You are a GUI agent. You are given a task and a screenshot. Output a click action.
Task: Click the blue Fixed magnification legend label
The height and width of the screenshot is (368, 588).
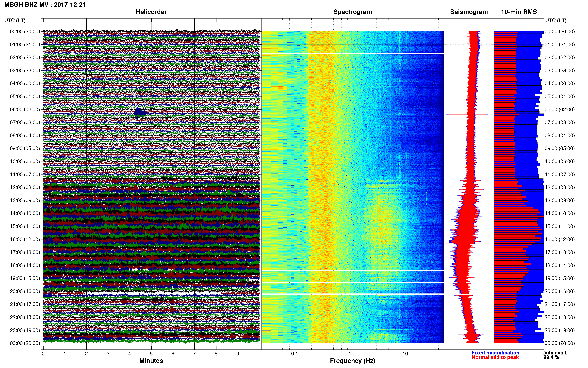495,353
